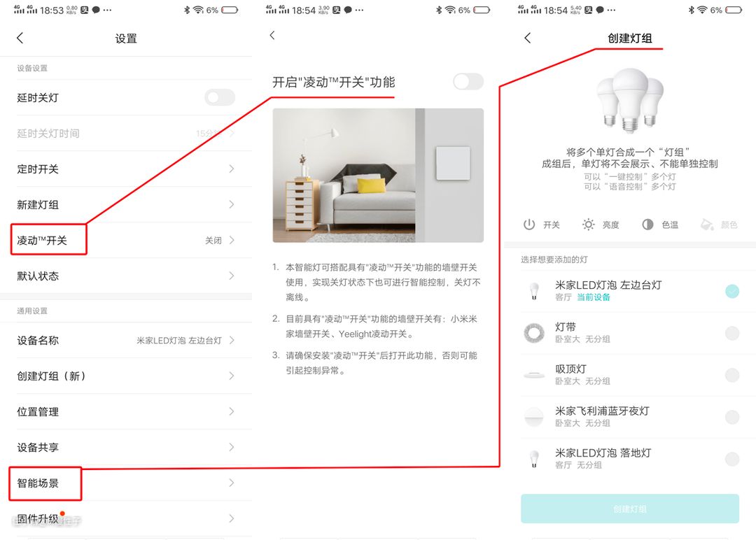756x540 pixels.
Task: Toggle the 延时关灯 switch
Action: pos(220,97)
